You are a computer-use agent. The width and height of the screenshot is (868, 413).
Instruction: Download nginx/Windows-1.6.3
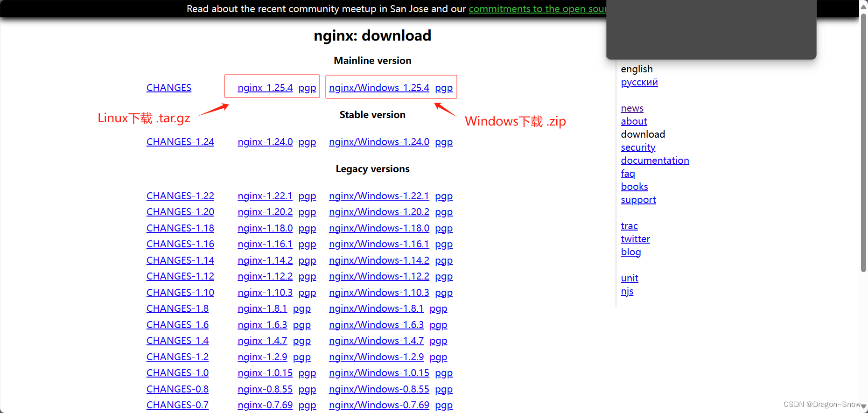[x=376, y=325]
